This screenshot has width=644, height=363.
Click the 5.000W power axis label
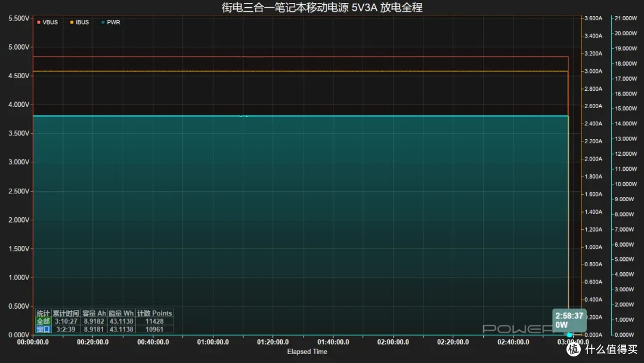(624, 259)
